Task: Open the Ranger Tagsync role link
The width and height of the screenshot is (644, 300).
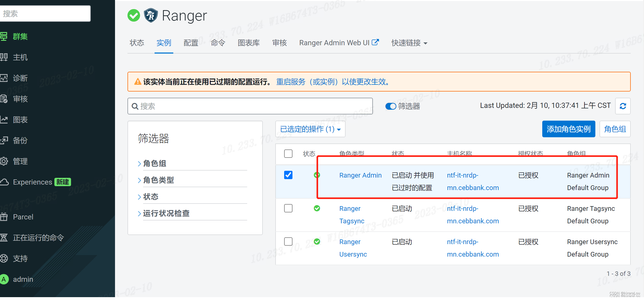Action: [352, 215]
